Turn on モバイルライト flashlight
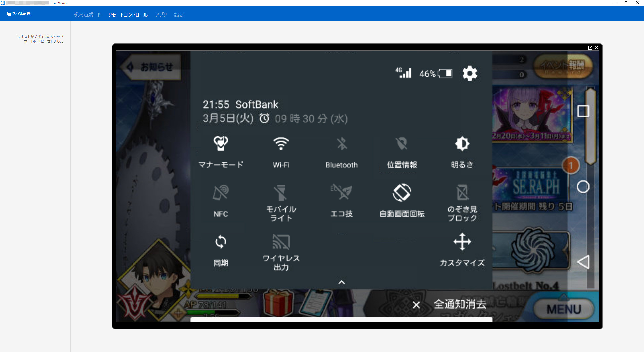 [x=281, y=193]
